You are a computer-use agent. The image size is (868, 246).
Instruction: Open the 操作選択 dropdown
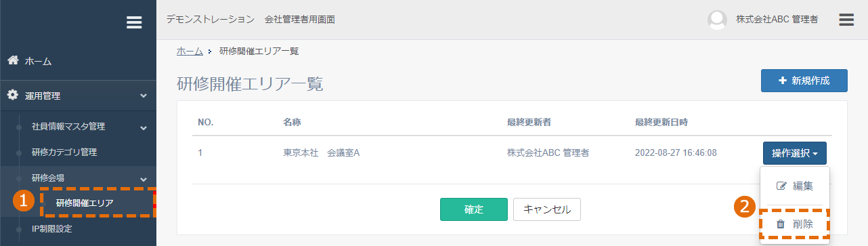coord(794,153)
